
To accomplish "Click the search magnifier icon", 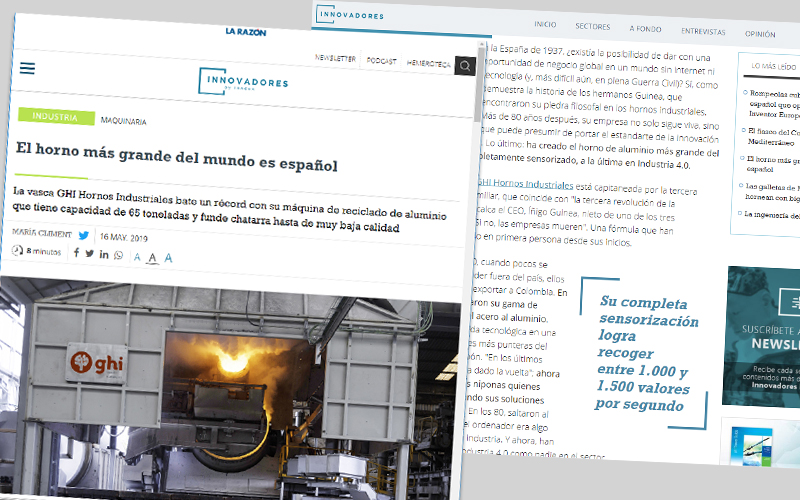I will [465, 66].
